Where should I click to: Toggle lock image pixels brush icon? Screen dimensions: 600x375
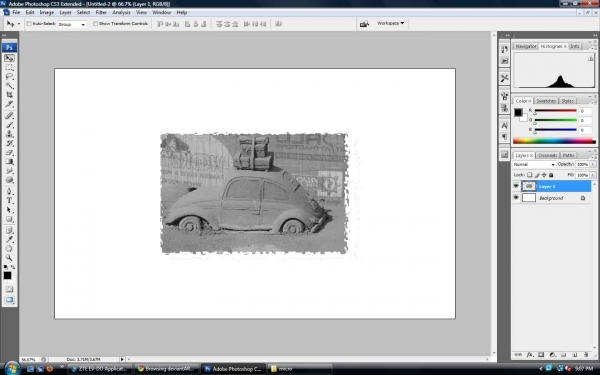537,175
